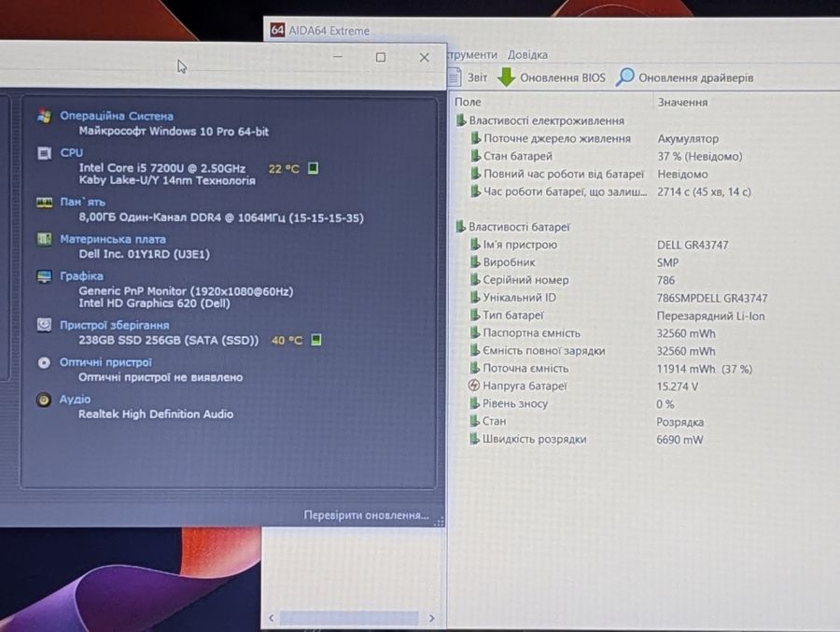The image size is (840, 632).
Task: Click the Звіт report toolbar button
Action: click(469, 77)
